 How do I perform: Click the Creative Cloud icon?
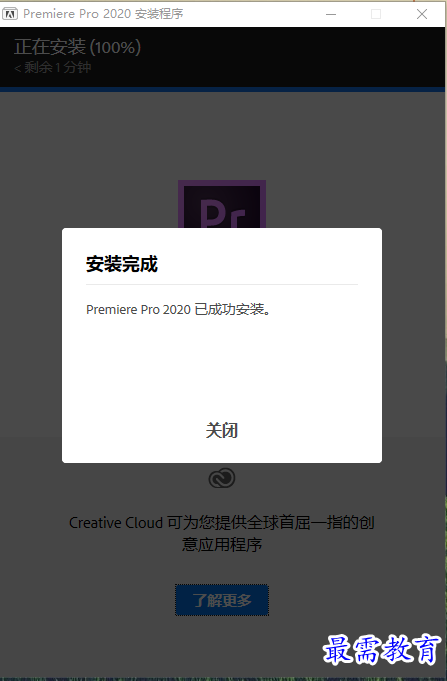pos(222,479)
